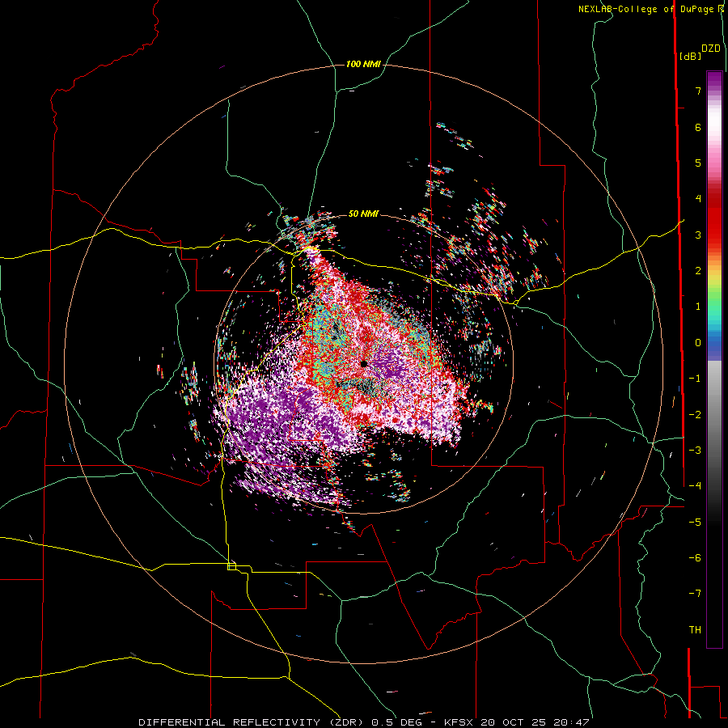
Task: Click the DZD legend title
Action: pos(711,49)
